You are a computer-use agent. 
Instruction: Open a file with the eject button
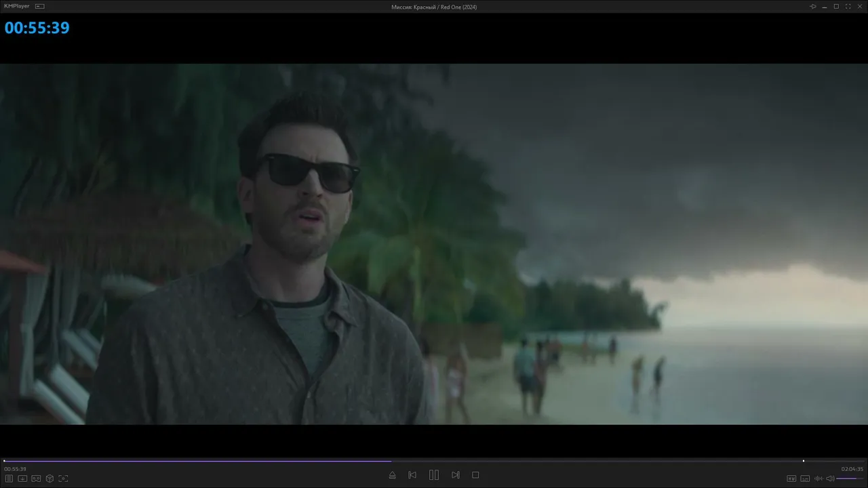tap(392, 475)
